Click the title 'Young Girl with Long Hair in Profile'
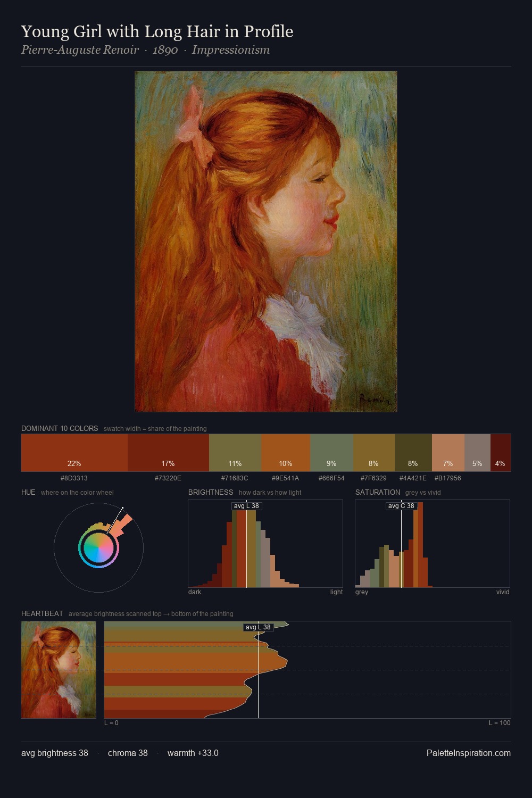Image resolution: width=532 pixels, height=798 pixels. (157, 31)
